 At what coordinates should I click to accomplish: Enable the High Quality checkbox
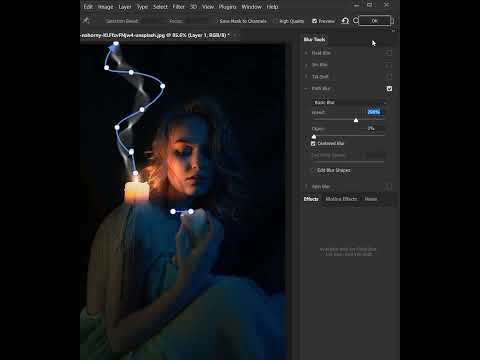click(x=275, y=21)
